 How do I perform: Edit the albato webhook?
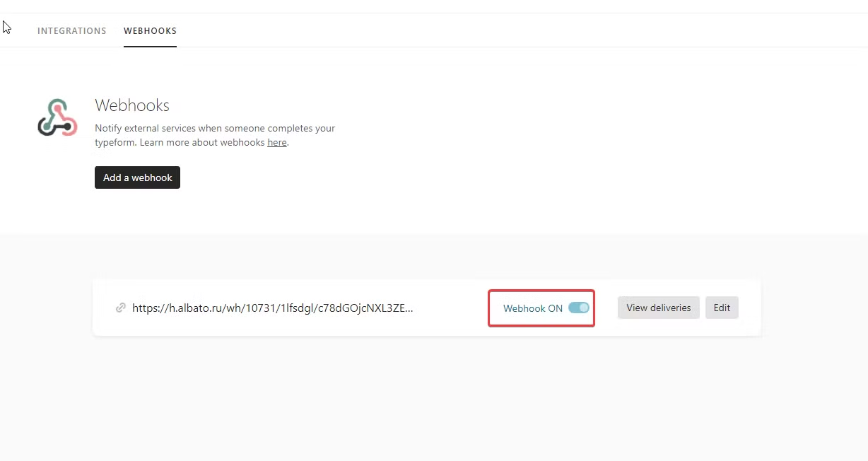(x=722, y=308)
